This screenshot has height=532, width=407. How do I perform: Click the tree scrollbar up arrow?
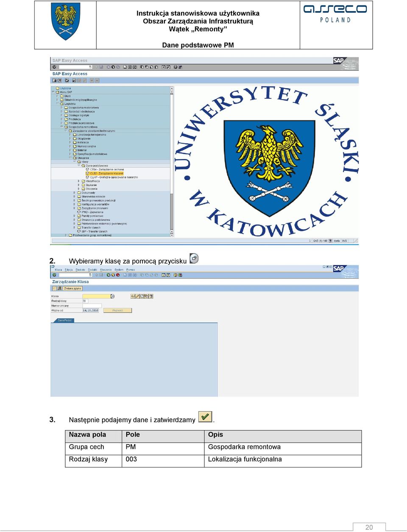pos(172,88)
